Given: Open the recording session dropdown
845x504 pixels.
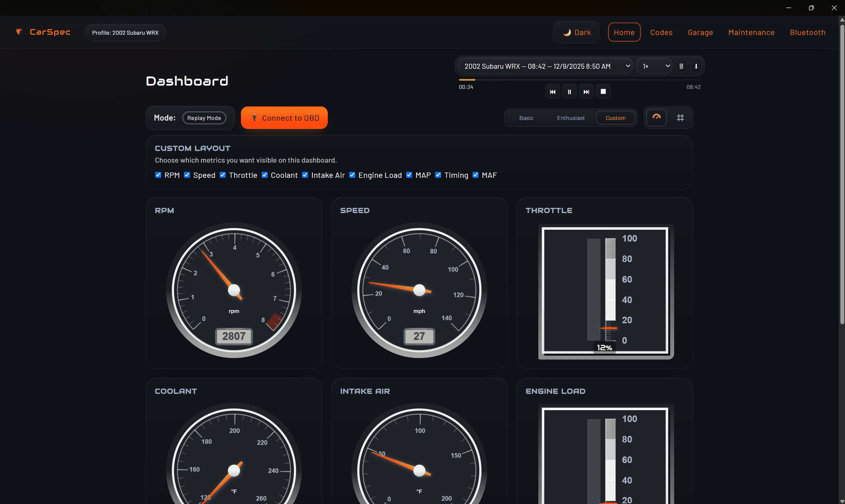Looking at the screenshot, I should 546,66.
